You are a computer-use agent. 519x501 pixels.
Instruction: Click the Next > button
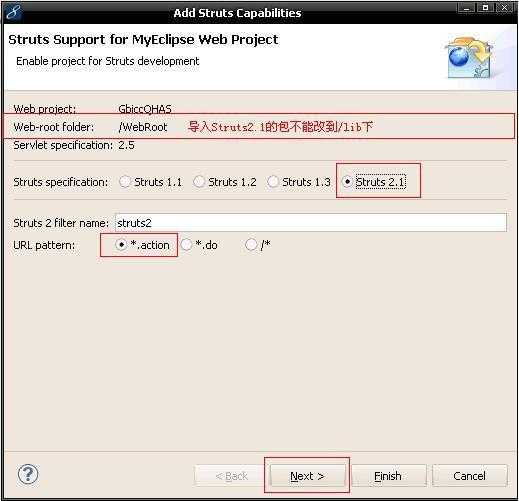click(307, 476)
